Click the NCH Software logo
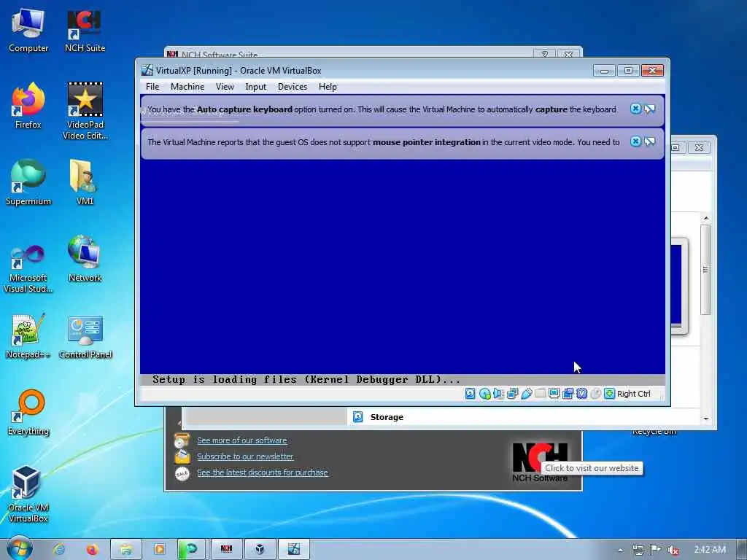Viewport: 747px width, 560px height. click(540, 462)
